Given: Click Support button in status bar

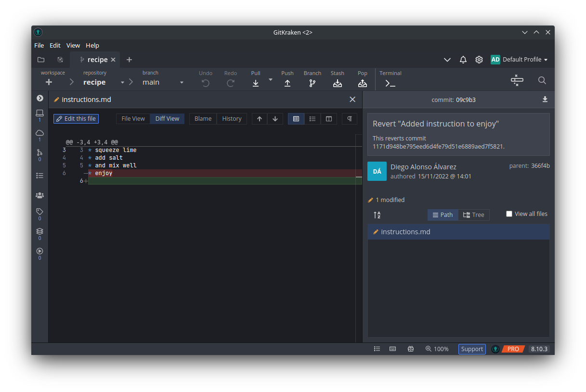Looking at the screenshot, I should [472, 349].
